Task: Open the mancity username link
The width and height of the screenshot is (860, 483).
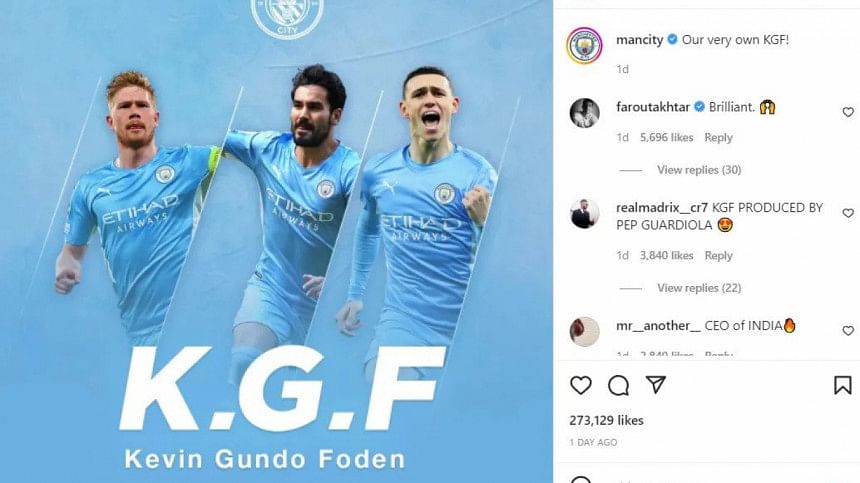Action: 640,40
